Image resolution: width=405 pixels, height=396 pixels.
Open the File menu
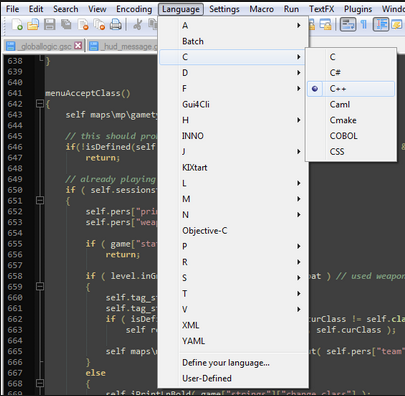coord(12,9)
